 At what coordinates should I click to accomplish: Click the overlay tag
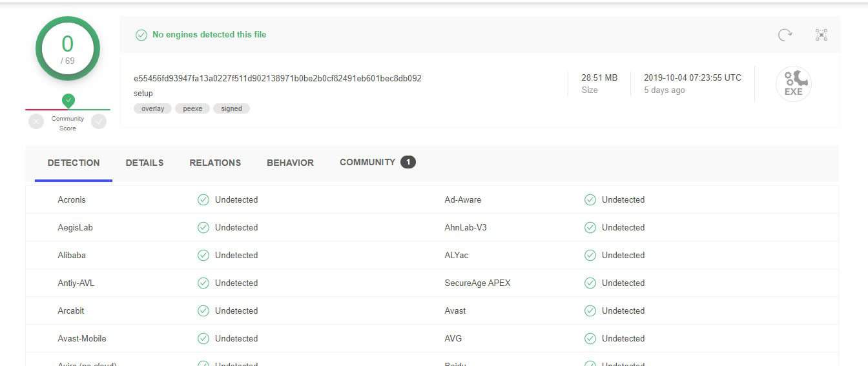(x=153, y=108)
